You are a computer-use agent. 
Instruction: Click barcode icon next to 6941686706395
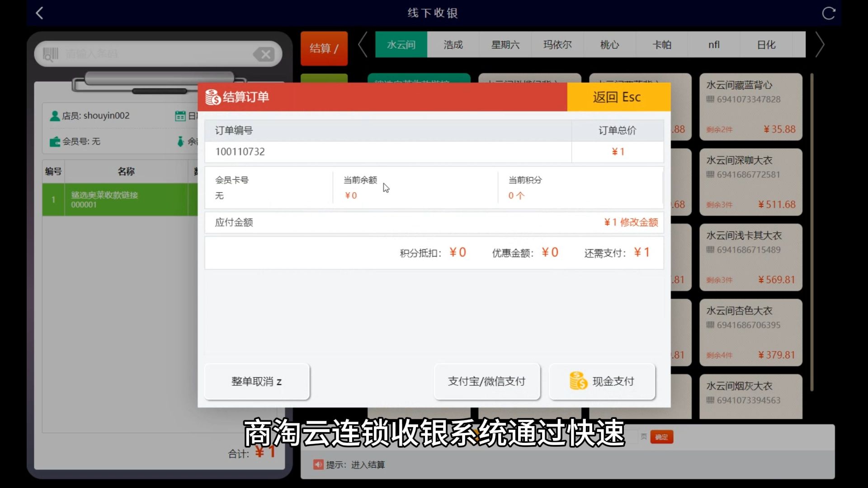coord(710,325)
